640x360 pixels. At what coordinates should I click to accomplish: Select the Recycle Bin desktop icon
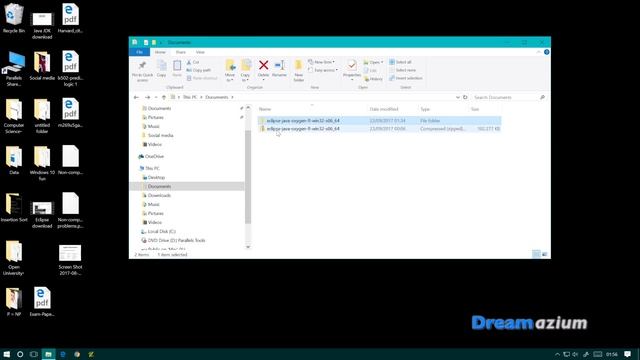pos(14,19)
